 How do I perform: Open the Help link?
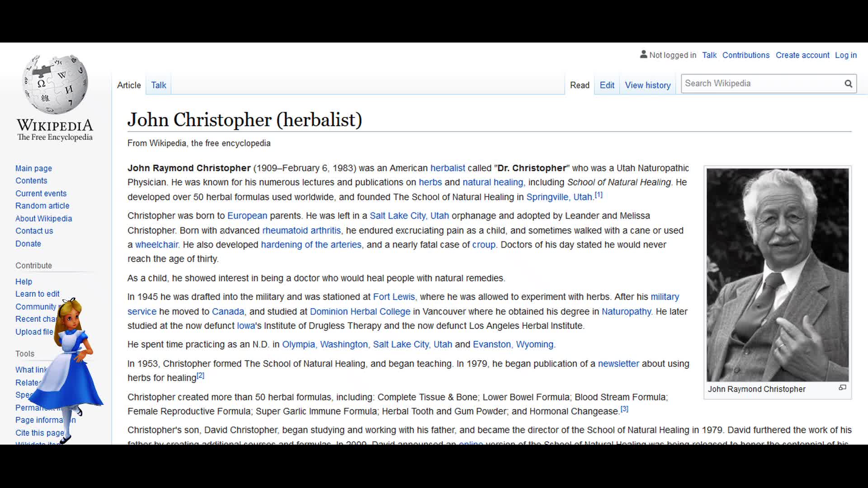[24, 282]
